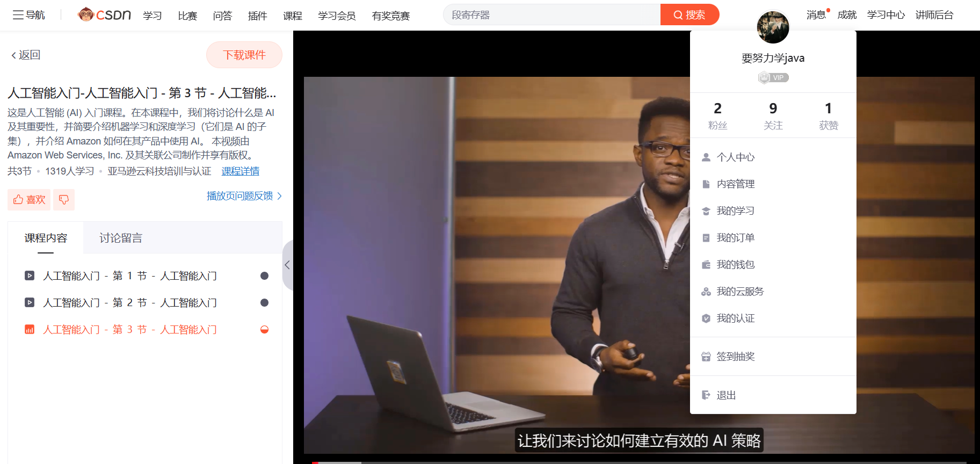The width and height of the screenshot is (980, 464).
Task: Click the 下载课件 button
Action: click(244, 55)
